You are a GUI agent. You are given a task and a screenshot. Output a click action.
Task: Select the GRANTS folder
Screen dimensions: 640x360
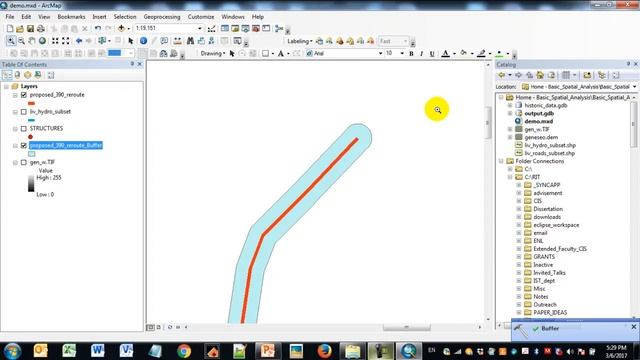(x=544, y=257)
